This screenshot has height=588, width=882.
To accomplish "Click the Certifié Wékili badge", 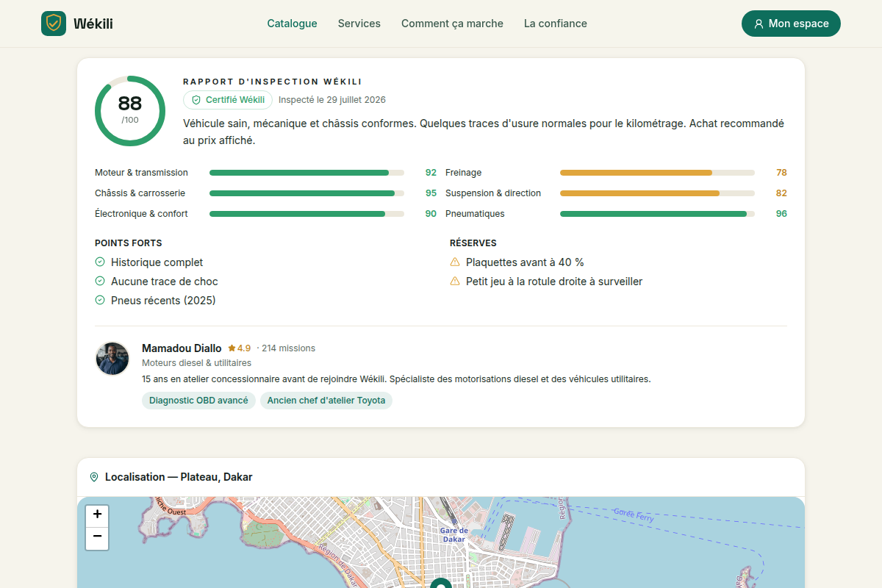I will [228, 100].
